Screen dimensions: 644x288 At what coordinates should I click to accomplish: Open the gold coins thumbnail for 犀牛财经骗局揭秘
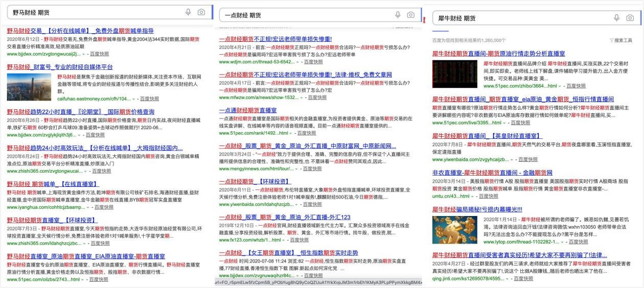[455, 230]
